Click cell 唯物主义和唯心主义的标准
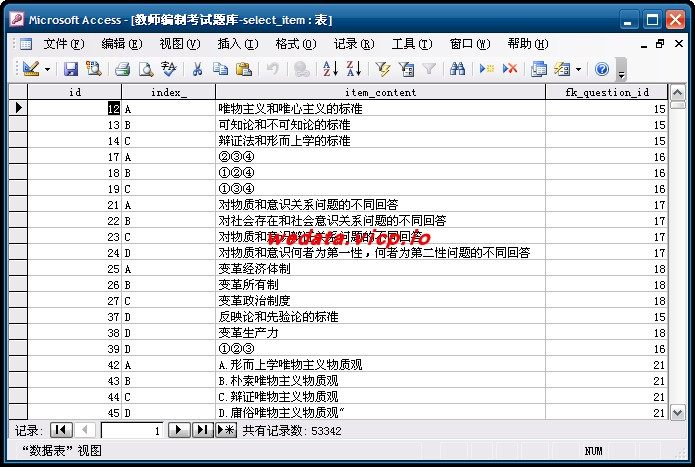The width and height of the screenshot is (695, 467). (x=380, y=109)
